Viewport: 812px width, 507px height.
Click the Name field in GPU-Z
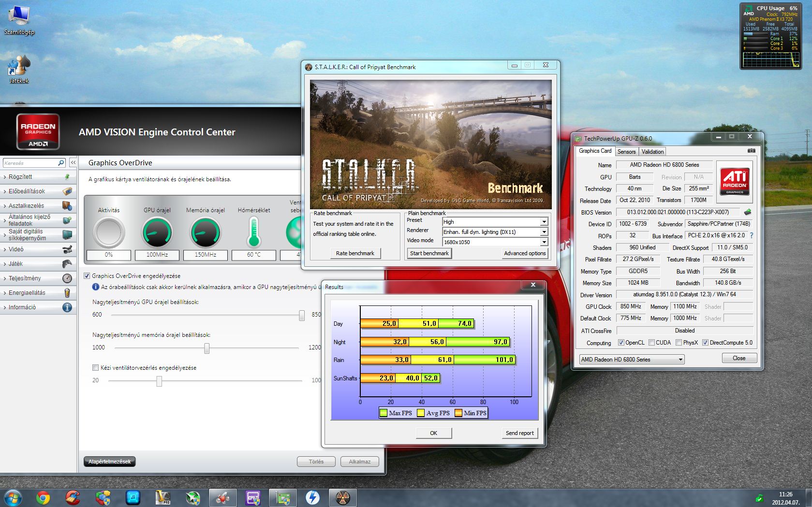[664, 165]
